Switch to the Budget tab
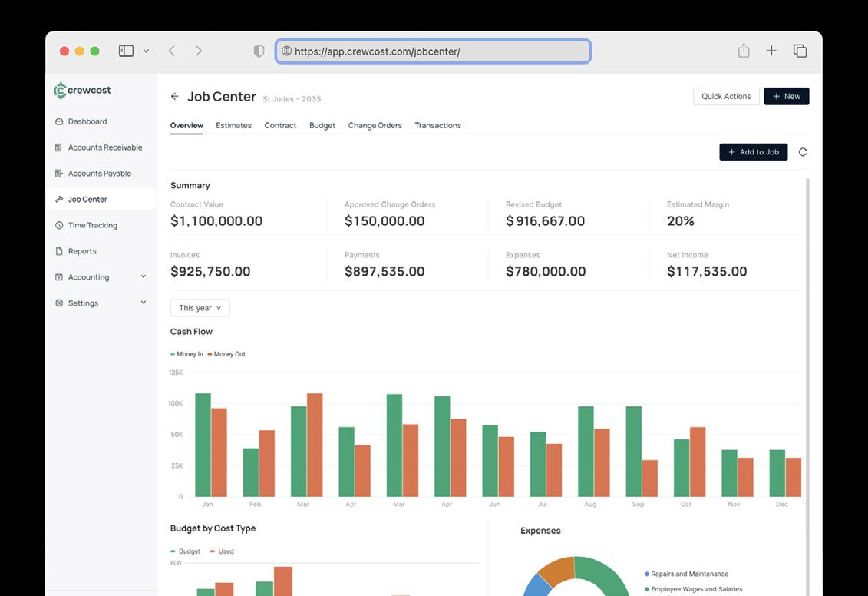The width and height of the screenshot is (868, 596). [x=322, y=126]
